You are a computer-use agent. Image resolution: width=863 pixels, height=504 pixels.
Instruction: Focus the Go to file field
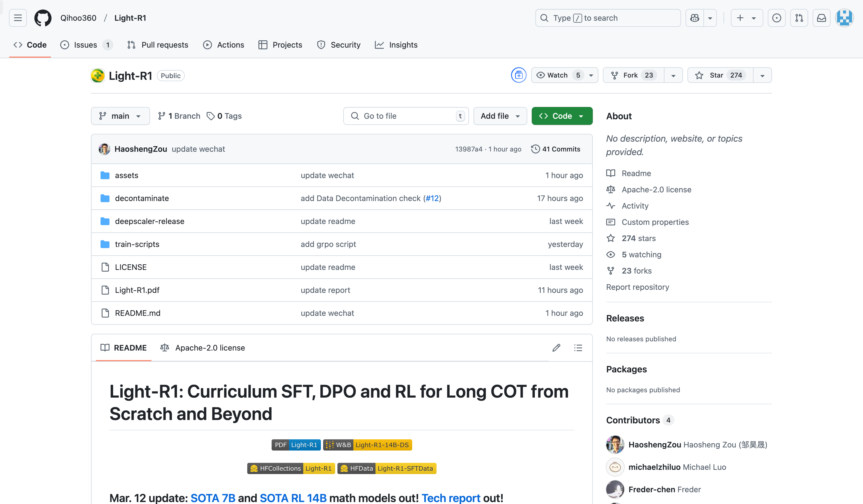(x=406, y=116)
